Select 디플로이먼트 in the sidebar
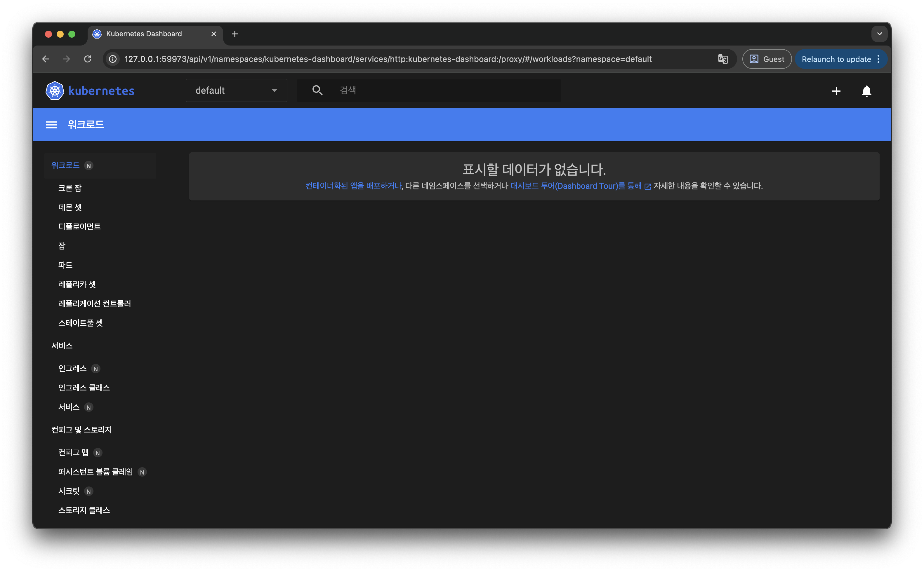 click(79, 226)
